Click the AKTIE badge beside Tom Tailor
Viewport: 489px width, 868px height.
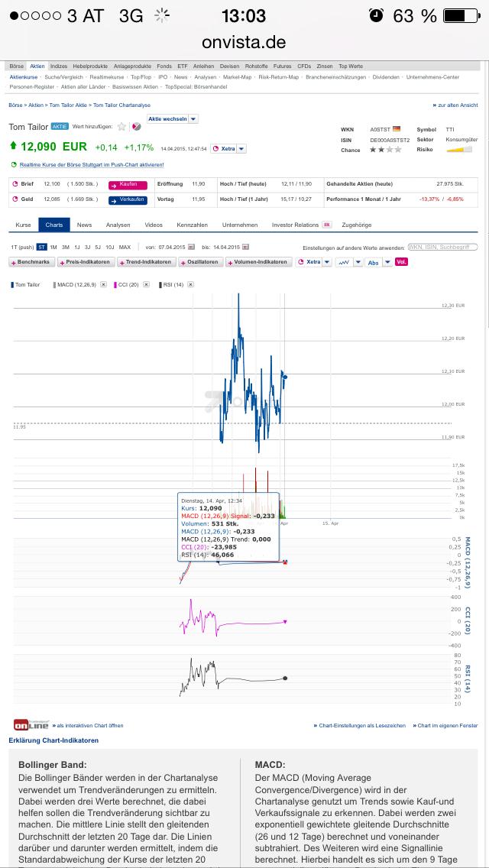pyautogui.click(x=60, y=126)
